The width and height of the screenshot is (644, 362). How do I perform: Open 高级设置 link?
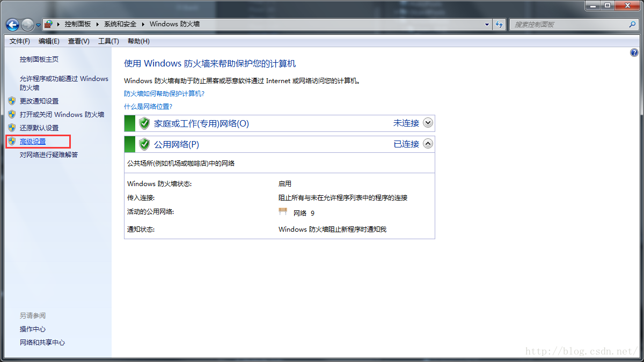pos(33,142)
